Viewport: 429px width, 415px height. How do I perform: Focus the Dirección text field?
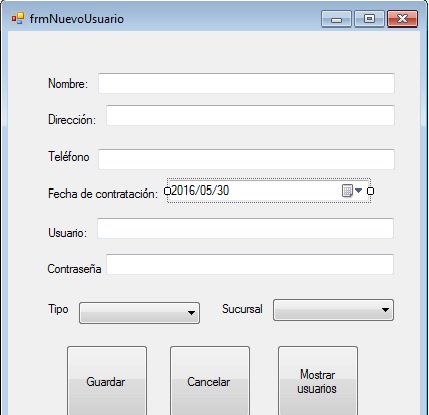pyautogui.click(x=250, y=115)
